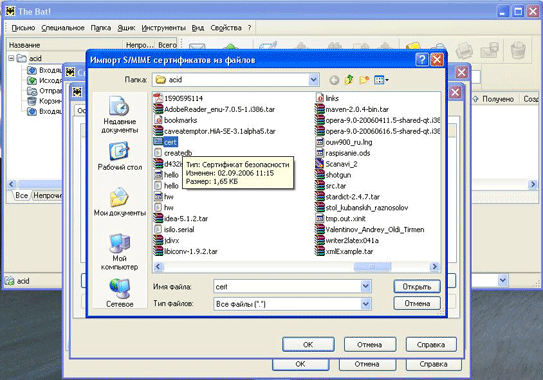Open Мои документы in the places bar
The height and width of the screenshot is (380, 543).
pos(119,202)
